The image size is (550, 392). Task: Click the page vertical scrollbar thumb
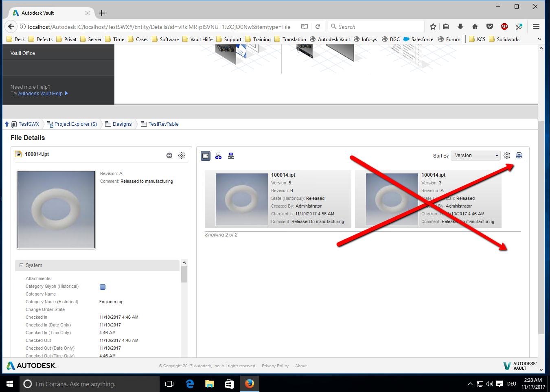point(541,228)
